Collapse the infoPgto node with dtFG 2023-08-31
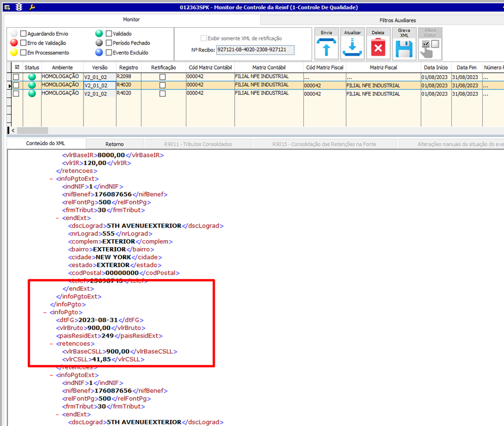 tap(45, 313)
